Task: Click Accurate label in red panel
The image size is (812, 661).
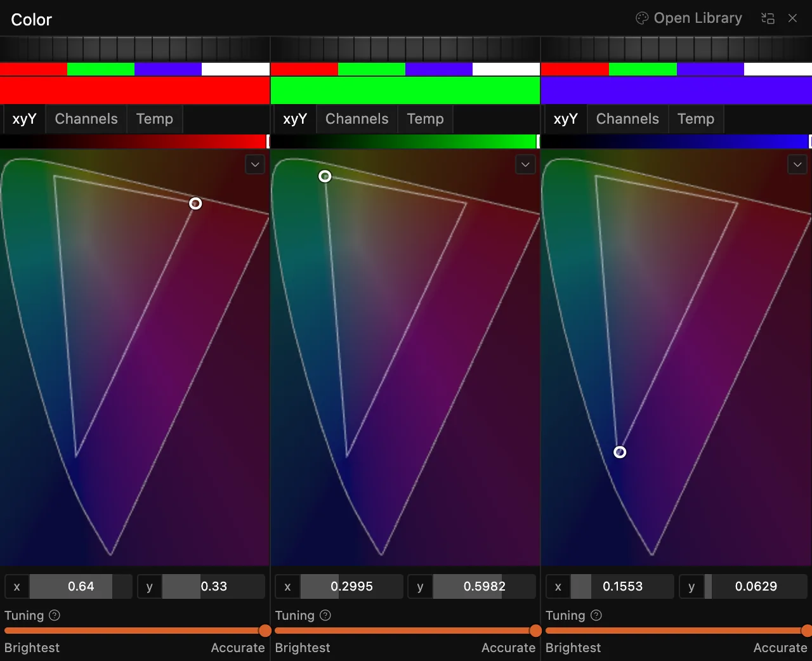Action: pyautogui.click(x=238, y=648)
